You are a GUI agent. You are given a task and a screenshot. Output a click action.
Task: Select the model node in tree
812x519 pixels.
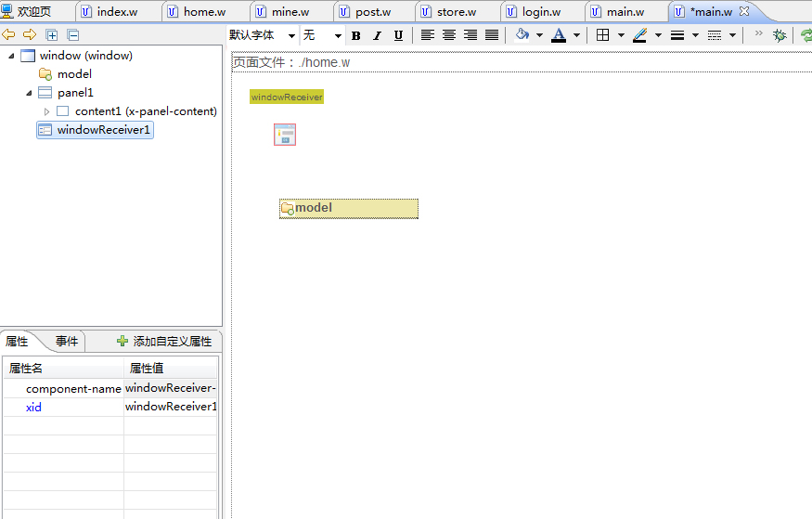tap(74, 74)
